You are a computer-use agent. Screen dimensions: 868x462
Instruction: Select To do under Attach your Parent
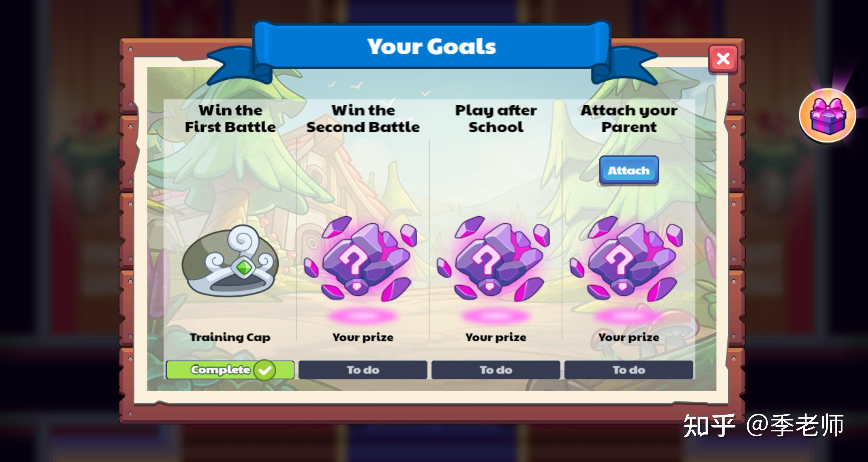(629, 370)
